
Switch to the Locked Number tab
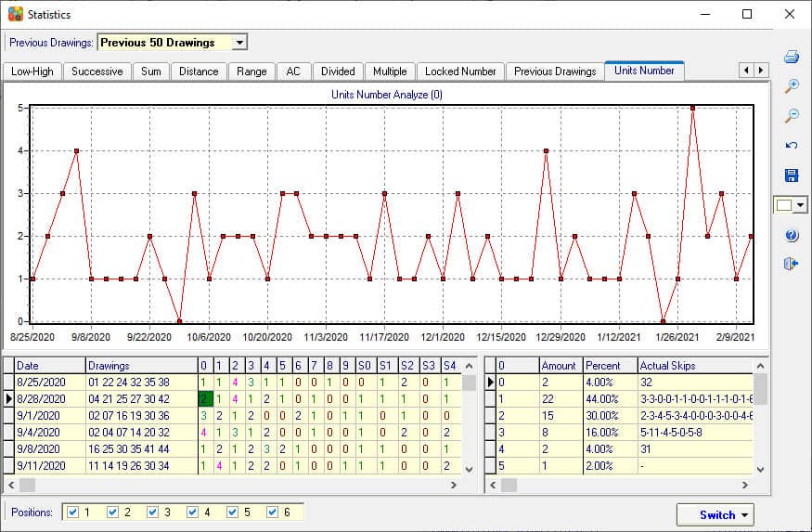[460, 71]
